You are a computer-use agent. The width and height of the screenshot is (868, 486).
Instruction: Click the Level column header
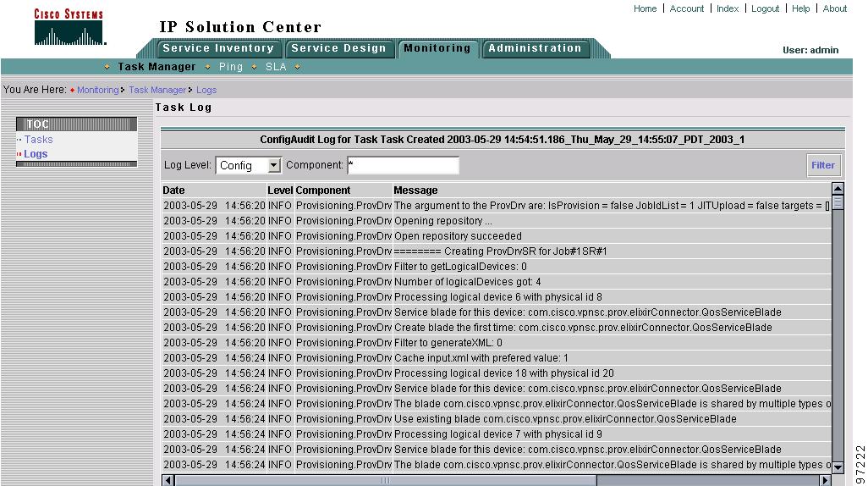click(x=280, y=190)
